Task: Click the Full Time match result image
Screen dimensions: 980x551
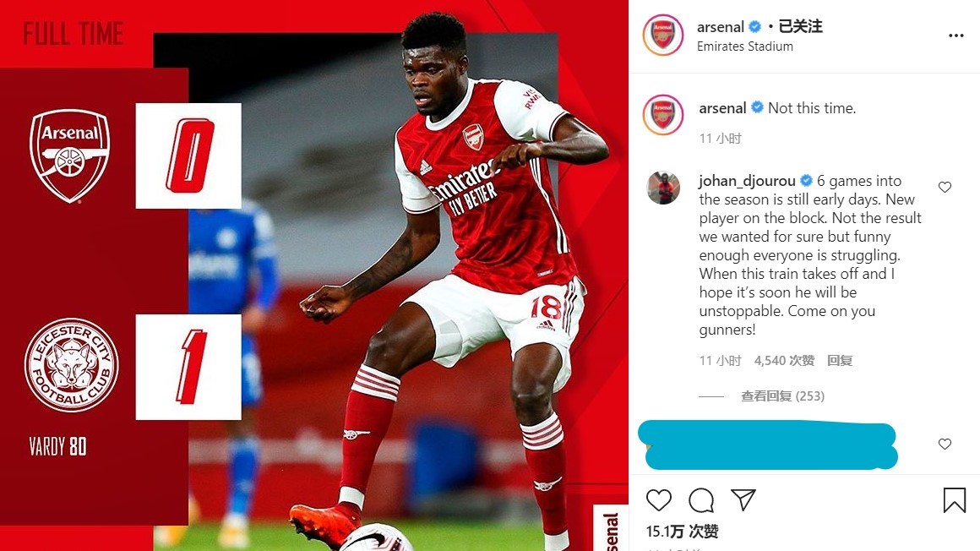Action: point(313,275)
